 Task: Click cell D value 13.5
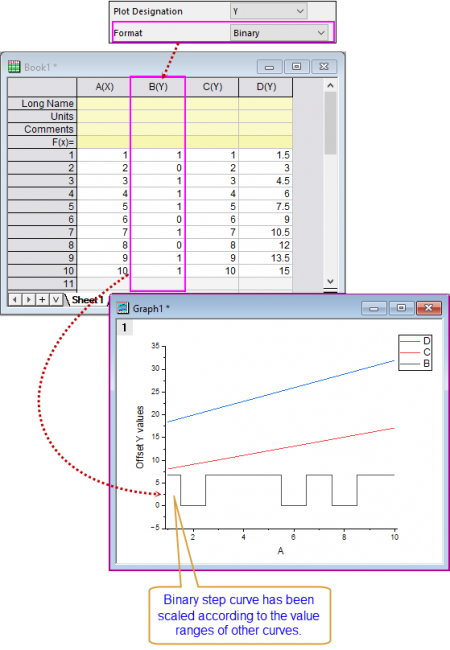pyautogui.click(x=266, y=258)
